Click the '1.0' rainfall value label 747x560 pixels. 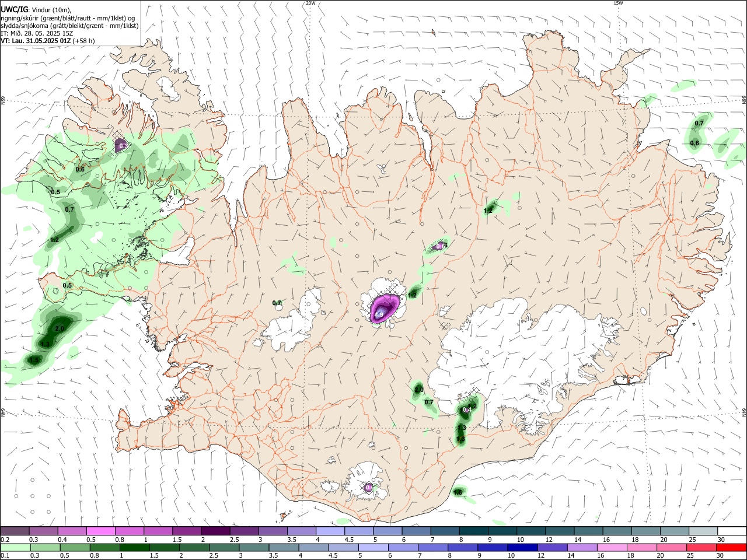coord(418,390)
